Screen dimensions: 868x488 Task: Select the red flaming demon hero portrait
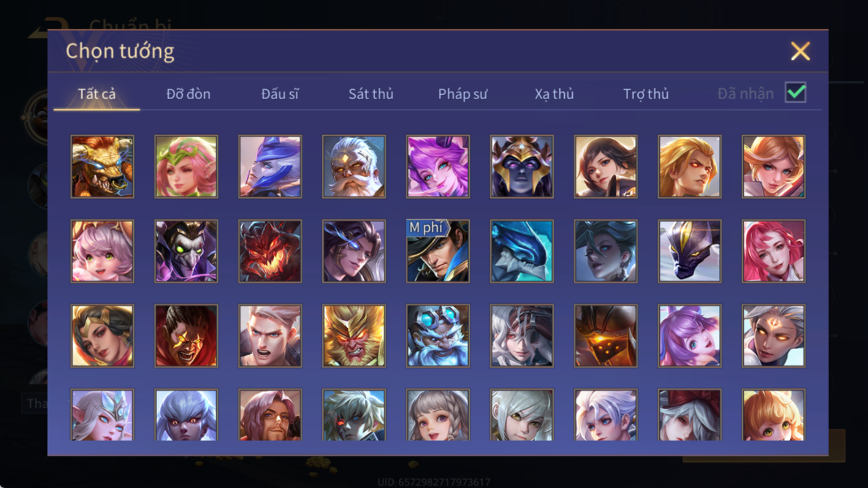click(x=270, y=251)
